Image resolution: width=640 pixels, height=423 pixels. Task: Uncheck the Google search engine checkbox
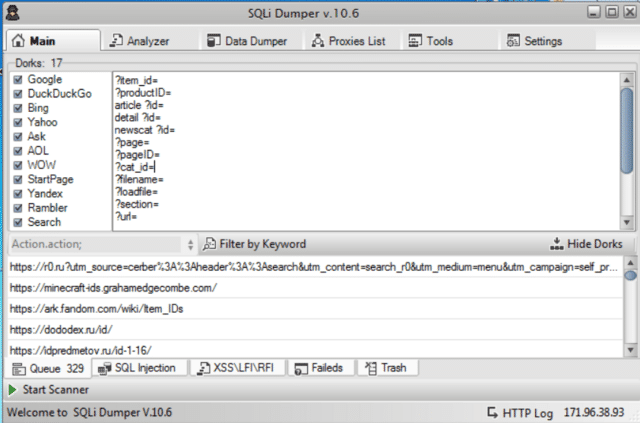tap(18, 79)
